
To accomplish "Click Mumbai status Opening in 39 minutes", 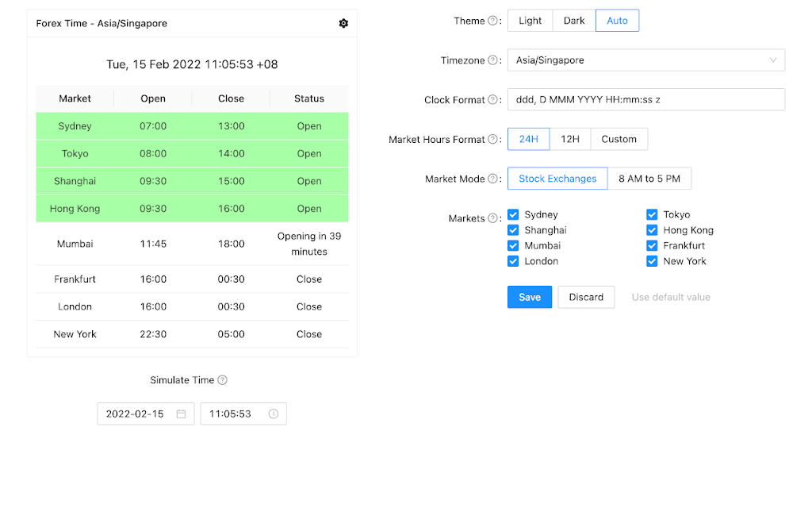I will click(x=309, y=244).
